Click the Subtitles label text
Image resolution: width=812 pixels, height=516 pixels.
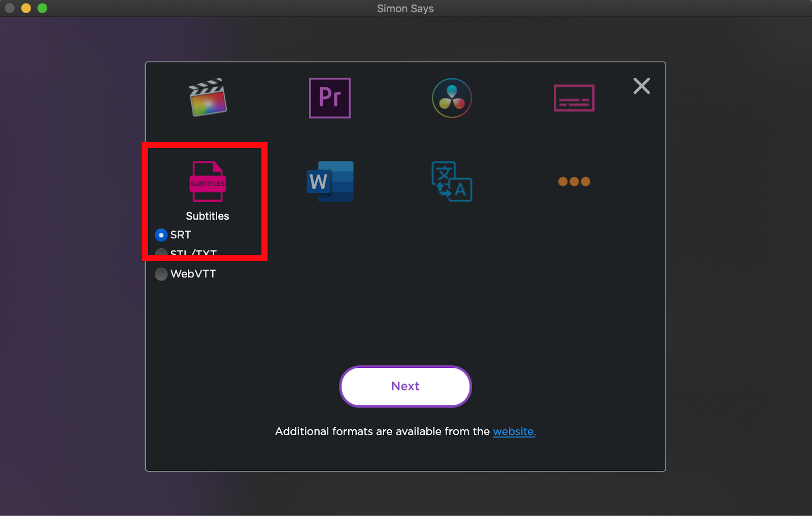pos(208,216)
